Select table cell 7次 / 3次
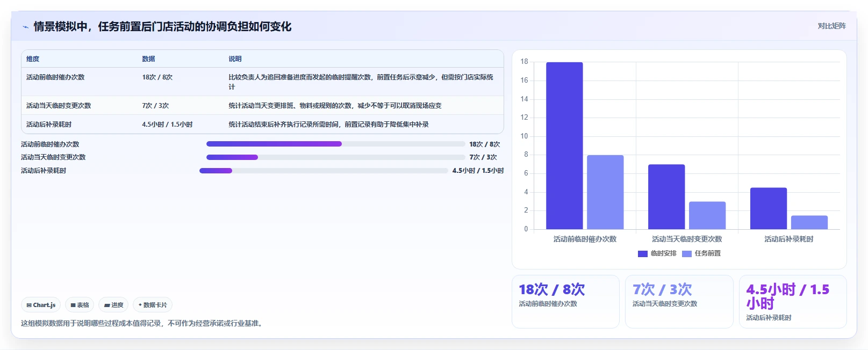The width and height of the screenshot is (868, 350). click(155, 106)
